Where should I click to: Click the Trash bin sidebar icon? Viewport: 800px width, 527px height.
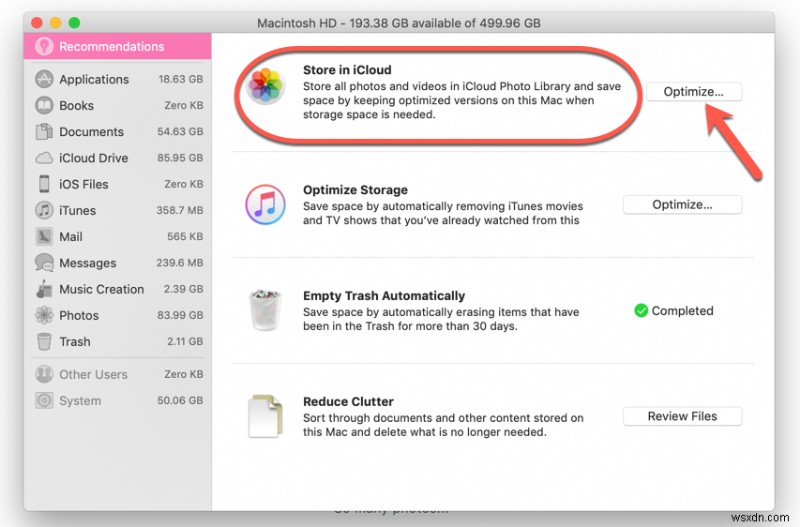point(44,342)
